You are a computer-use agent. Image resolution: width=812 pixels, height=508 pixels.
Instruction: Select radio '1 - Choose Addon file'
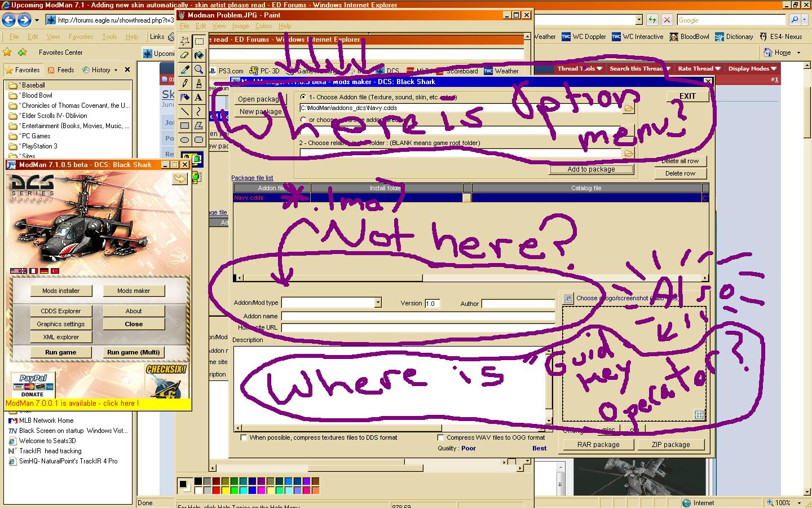pos(303,97)
